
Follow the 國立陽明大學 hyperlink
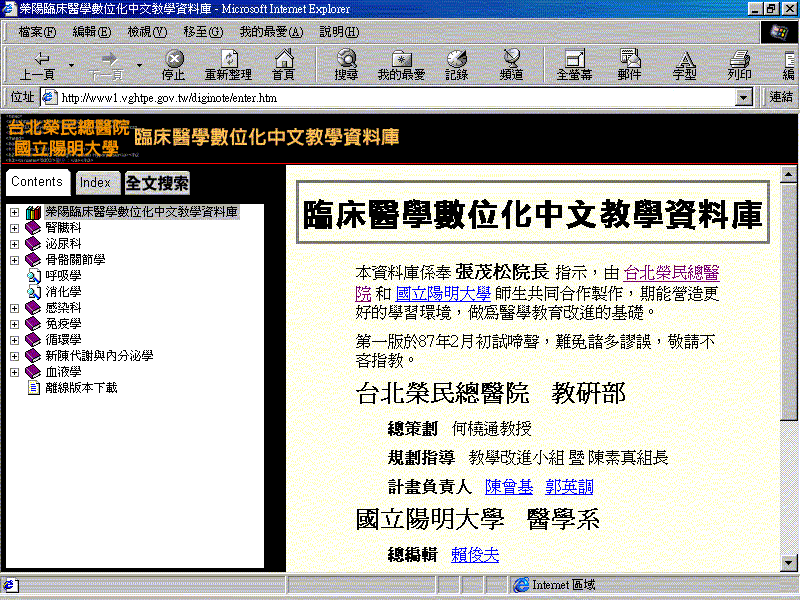pos(443,293)
